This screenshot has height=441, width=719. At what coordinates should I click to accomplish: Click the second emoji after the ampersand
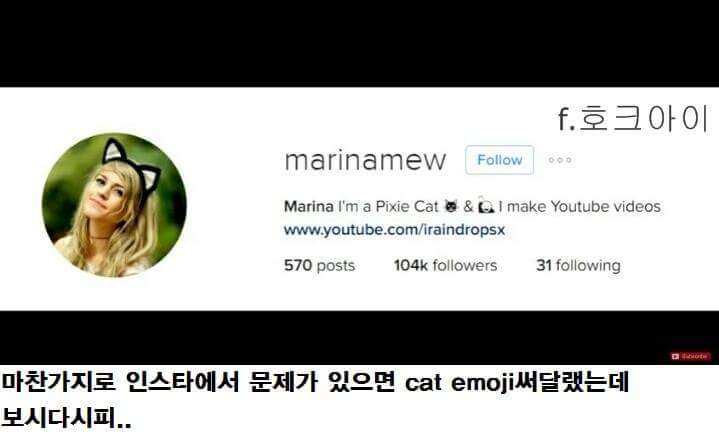click(486, 206)
